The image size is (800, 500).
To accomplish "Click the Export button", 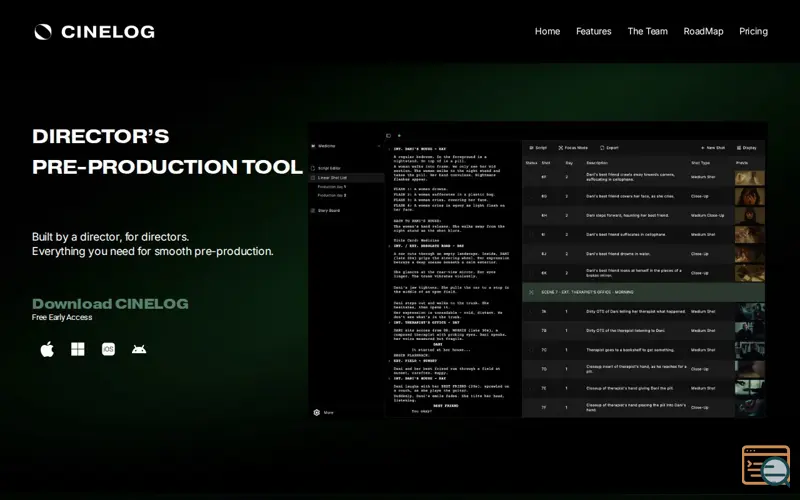I will 609,148.
